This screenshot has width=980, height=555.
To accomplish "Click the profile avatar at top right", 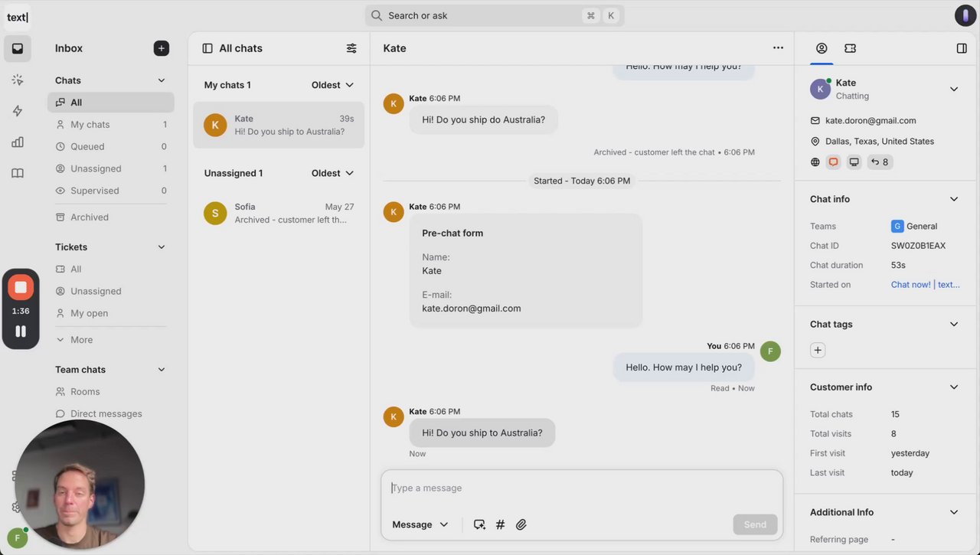I will point(965,15).
